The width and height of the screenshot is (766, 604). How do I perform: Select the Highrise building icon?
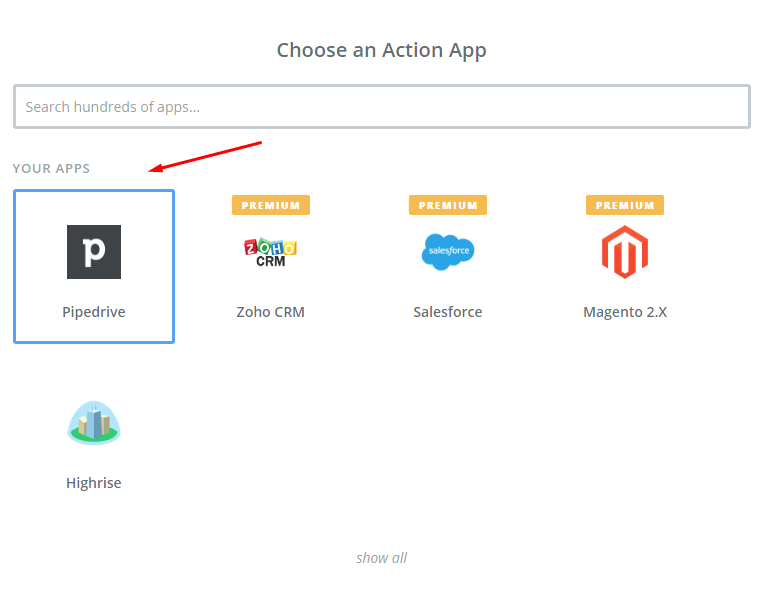pyautogui.click(x=94, y=422)
